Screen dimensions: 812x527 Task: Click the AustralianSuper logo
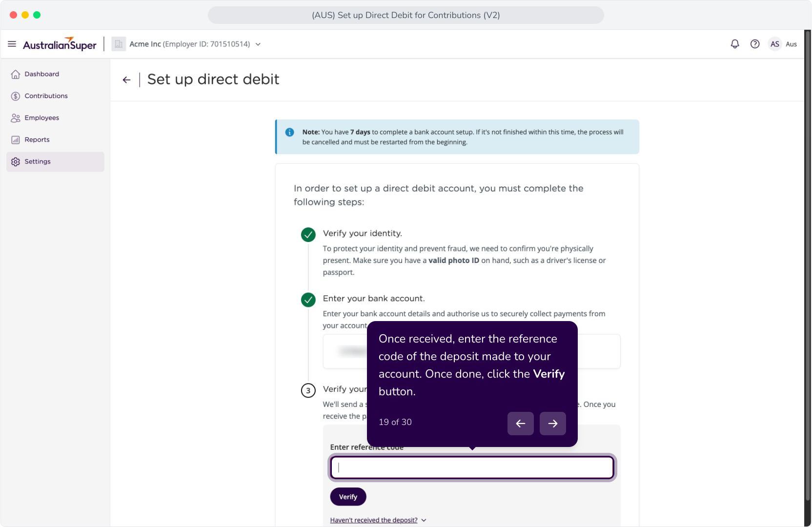(60, 44)
